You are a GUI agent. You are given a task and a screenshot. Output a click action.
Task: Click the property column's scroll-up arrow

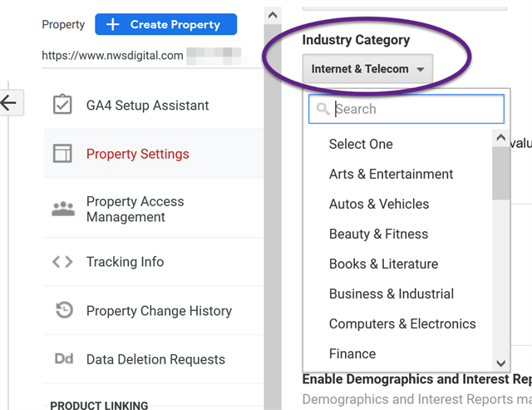click(273, 15)
